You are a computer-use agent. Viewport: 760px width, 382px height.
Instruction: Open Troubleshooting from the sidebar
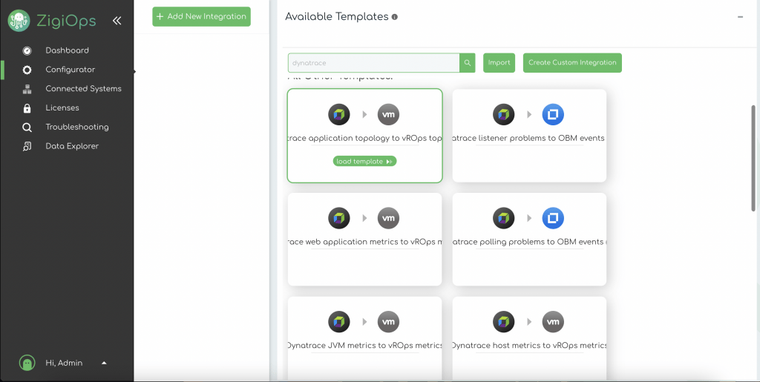point(77,127)
